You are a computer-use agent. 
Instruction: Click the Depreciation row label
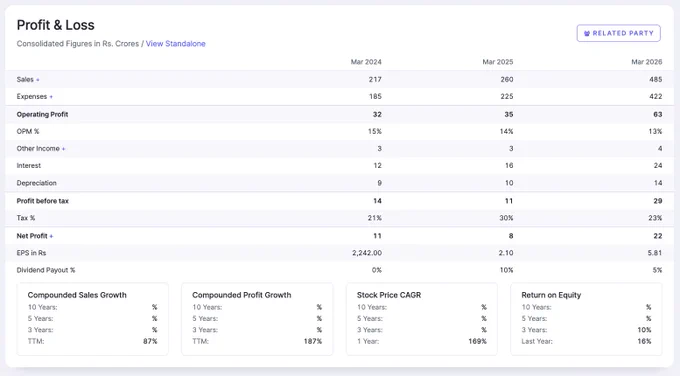coord(36,183)
